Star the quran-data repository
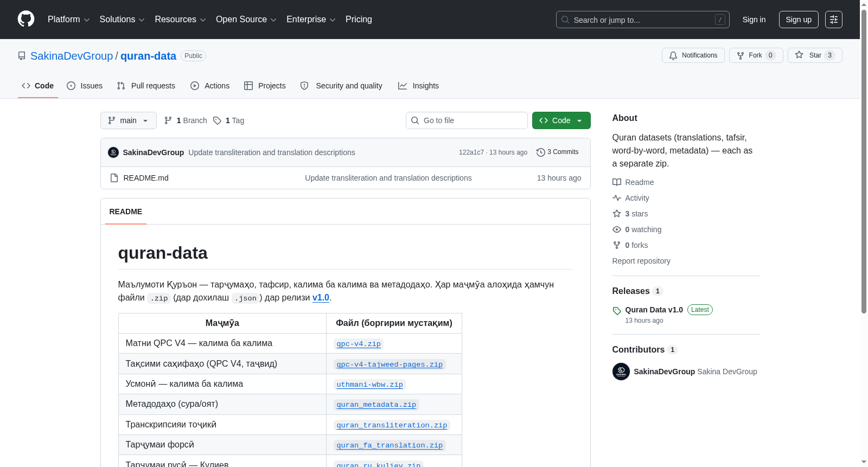868x467 pixels. [815, 55]
